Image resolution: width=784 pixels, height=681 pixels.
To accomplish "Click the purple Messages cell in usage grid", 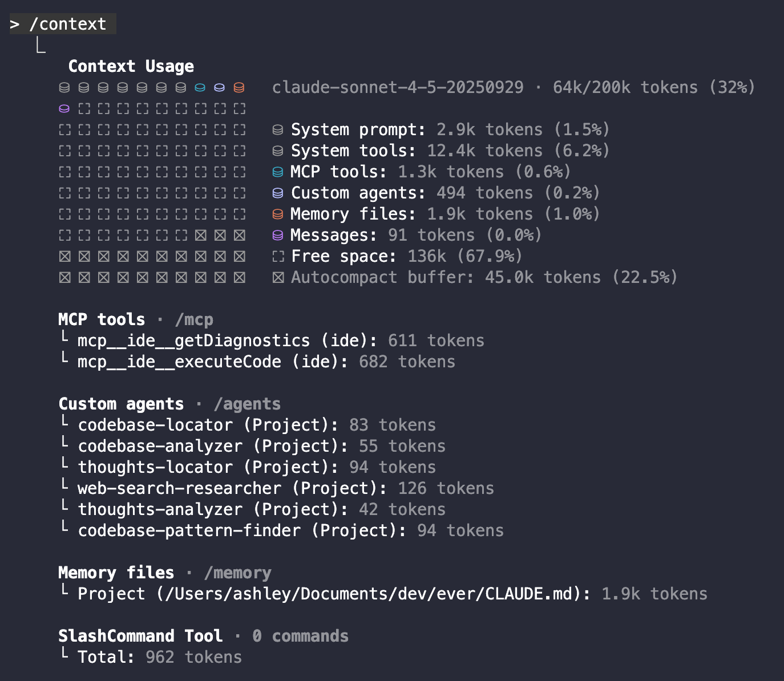I will tap(64, 108).
